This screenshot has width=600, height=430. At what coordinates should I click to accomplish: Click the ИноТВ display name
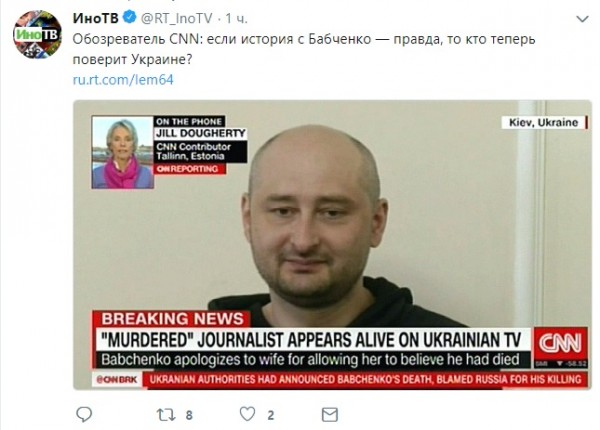click(96, 18)
